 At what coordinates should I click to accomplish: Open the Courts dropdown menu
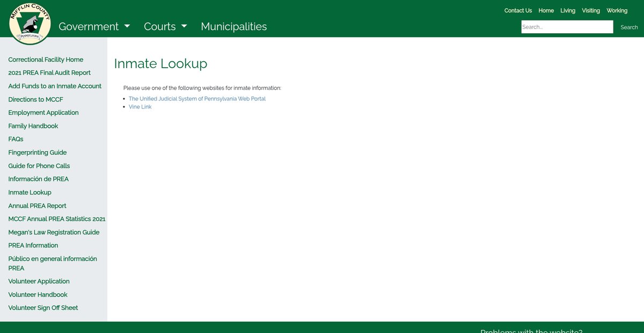pos(165,26)
